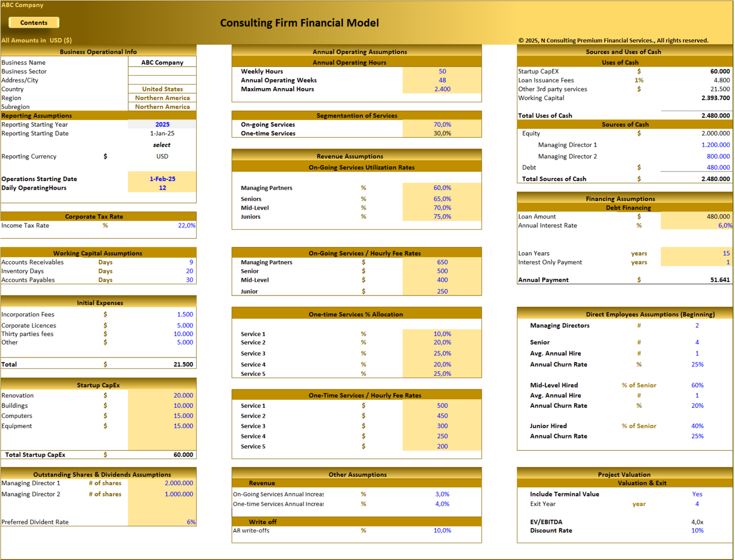Select the Daily Operating Hours value 12
The image size is (735, 560).
coord(162,188)
